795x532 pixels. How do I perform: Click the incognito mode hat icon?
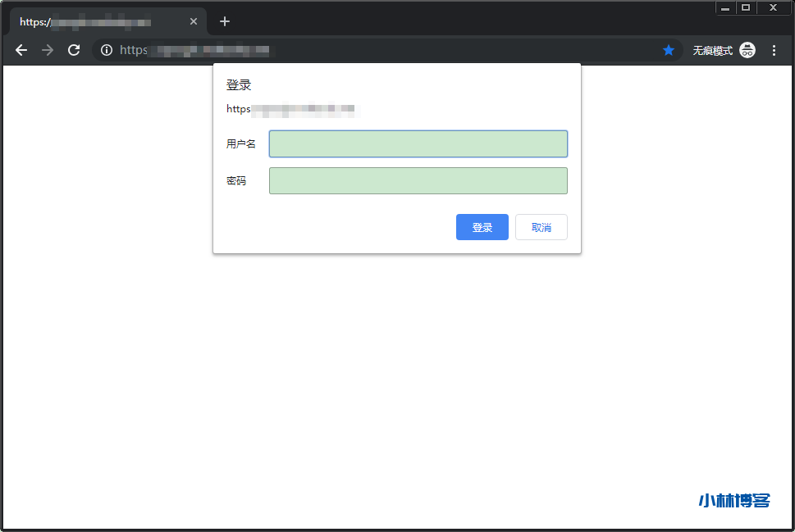(747, 51)
